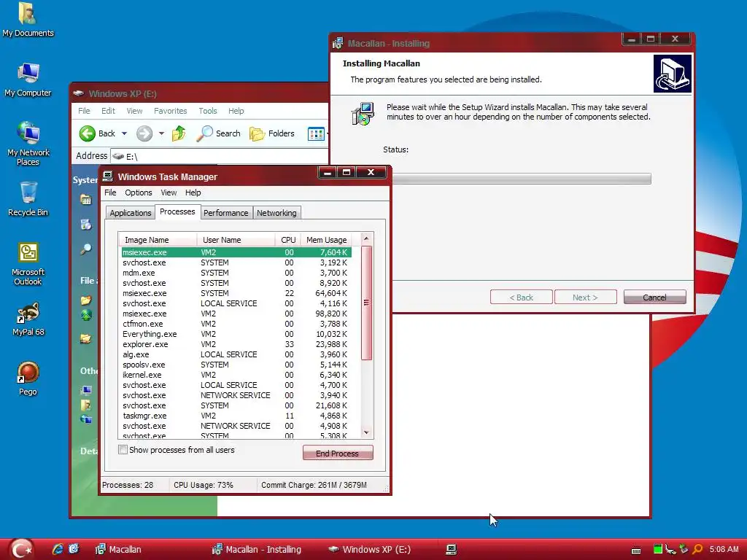Screen dimensions: 747x560
Task: Click the Views icon in Explorer toolbar
Action: (316, 134)
